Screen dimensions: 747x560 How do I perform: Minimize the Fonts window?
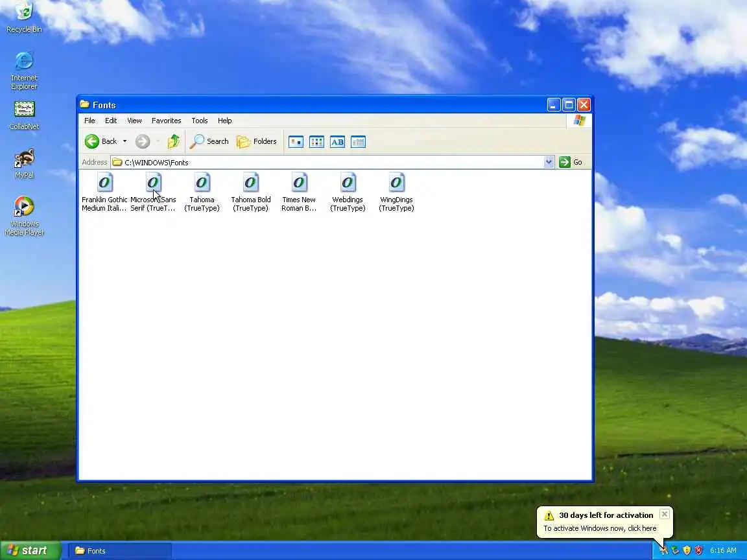click(x=554, y=104)
